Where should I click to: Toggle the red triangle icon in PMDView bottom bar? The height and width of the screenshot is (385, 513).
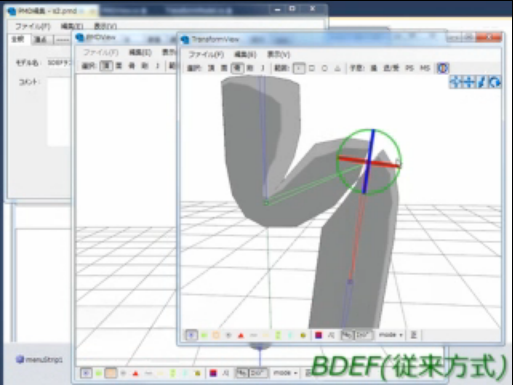tap(136, 373)
